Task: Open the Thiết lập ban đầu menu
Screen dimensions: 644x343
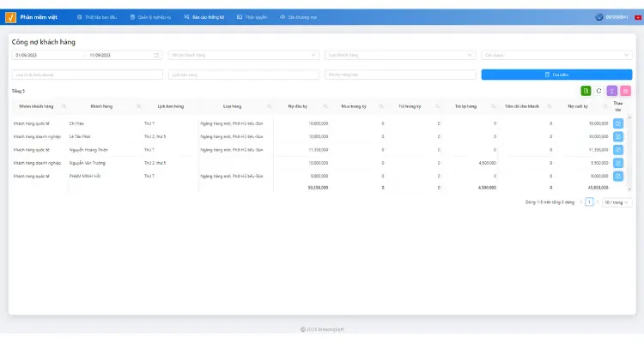Action: (x=97, y=17)
